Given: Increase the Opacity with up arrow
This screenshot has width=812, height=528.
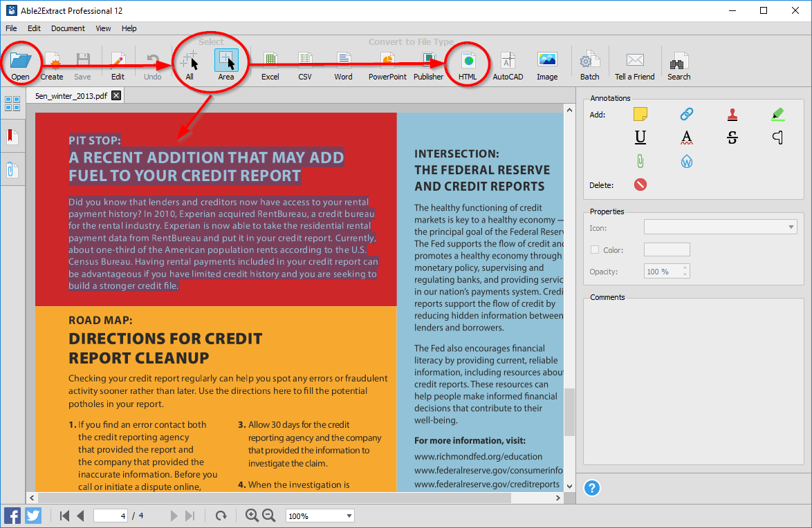Looking at the screenshot, I should tap(685, 267).
